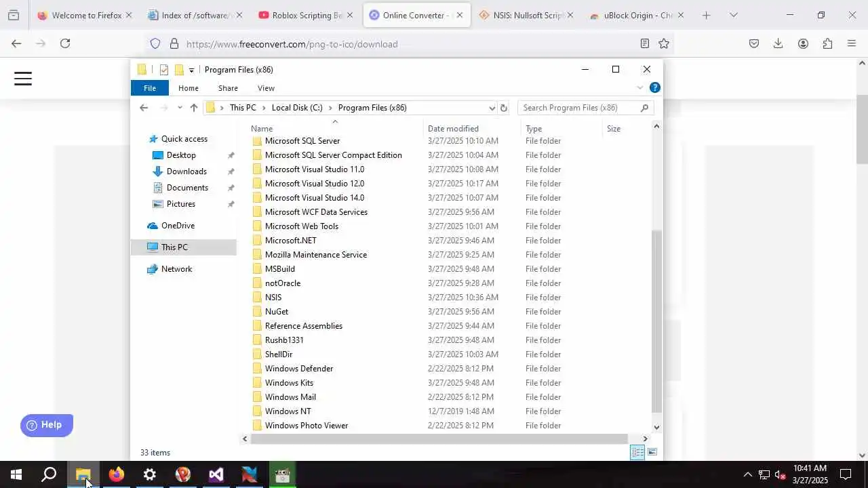Click the Explorer Help question mark icon
Screen dimensions: 868x488
(x=654, y=87)
